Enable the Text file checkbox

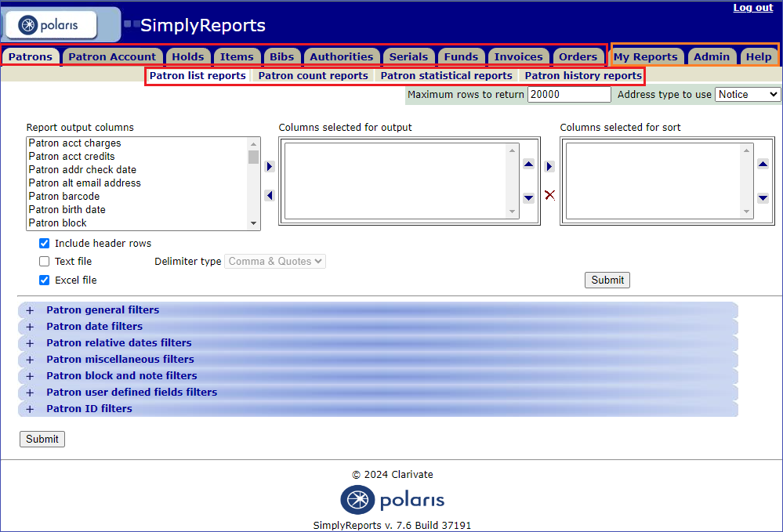[x=45, y=261]
